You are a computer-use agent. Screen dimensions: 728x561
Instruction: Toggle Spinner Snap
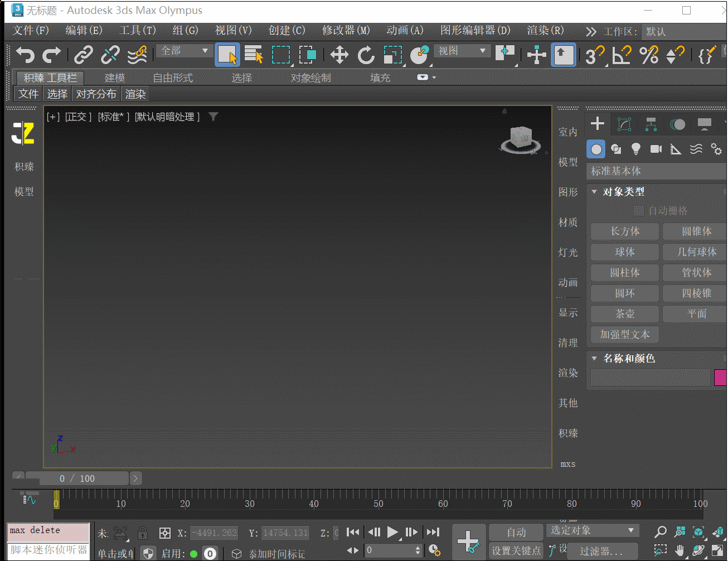click(x=676, y=55)
